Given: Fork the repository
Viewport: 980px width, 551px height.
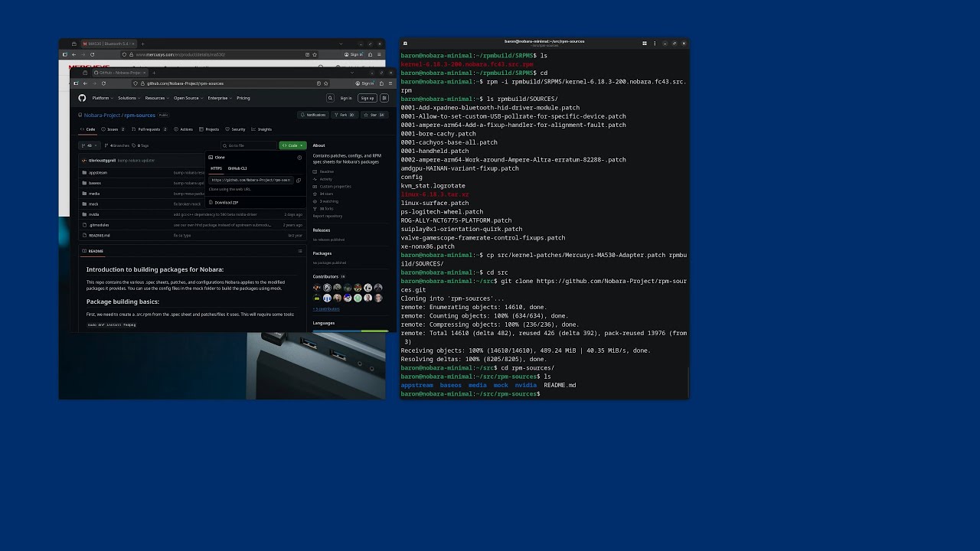Looking at the screenshot, I should pos(345,115).
